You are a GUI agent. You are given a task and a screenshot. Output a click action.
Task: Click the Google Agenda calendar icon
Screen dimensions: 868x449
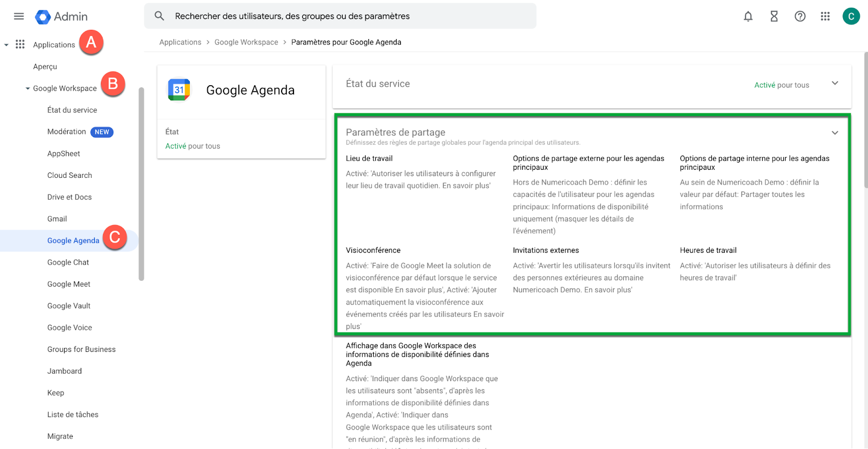[179, 90]
